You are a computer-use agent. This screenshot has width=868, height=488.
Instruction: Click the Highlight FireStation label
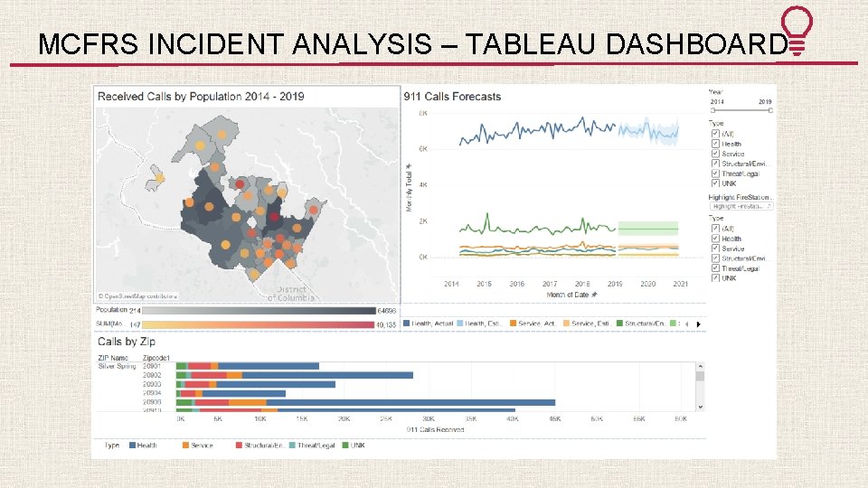(741, 198)
